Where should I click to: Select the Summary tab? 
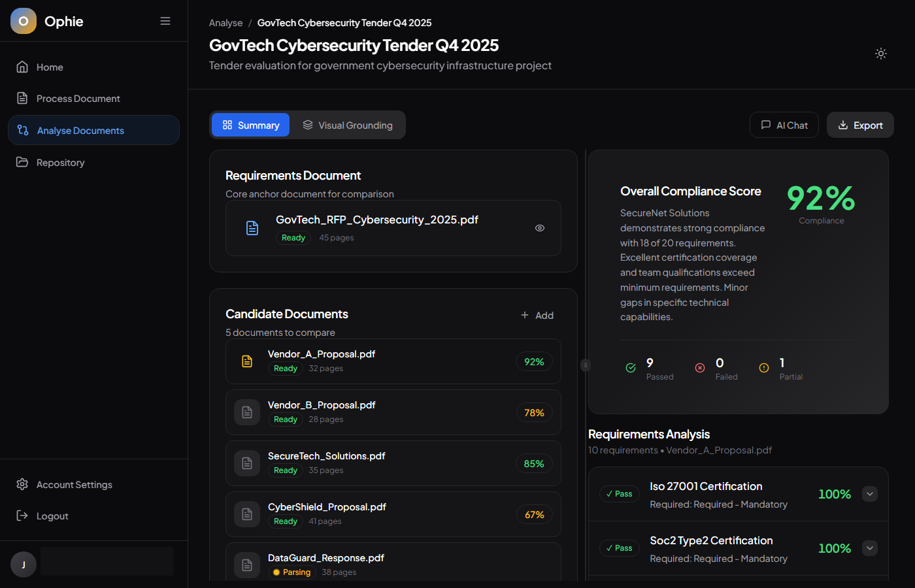(250, 125)
